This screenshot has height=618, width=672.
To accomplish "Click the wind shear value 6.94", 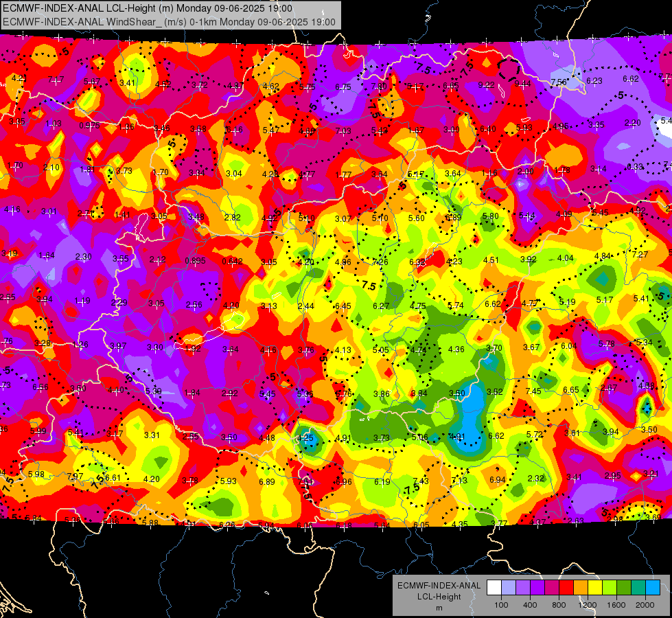I will click(x=498, y=479).
